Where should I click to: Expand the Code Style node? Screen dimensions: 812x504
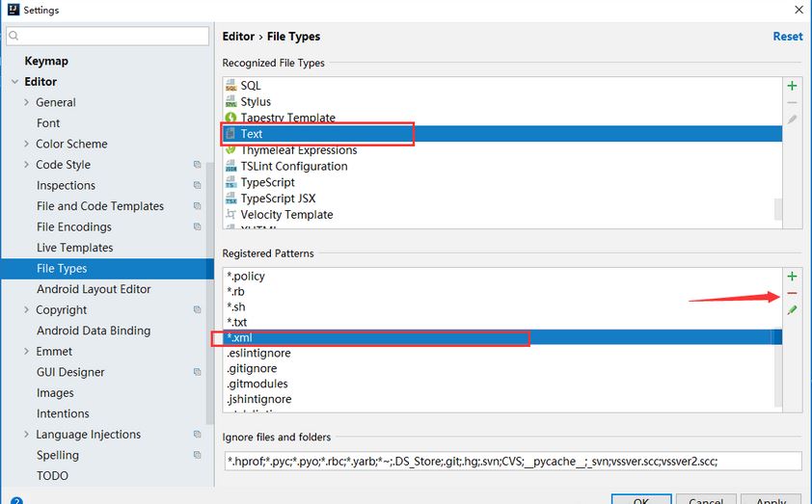[26, 165]
